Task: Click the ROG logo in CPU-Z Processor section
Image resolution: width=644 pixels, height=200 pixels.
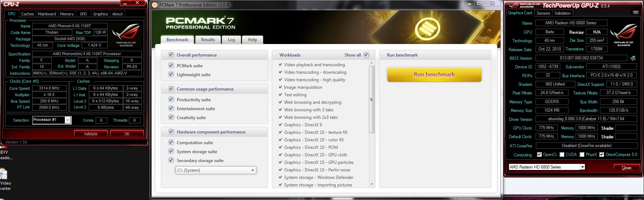Action: click(x=126, y=35)
